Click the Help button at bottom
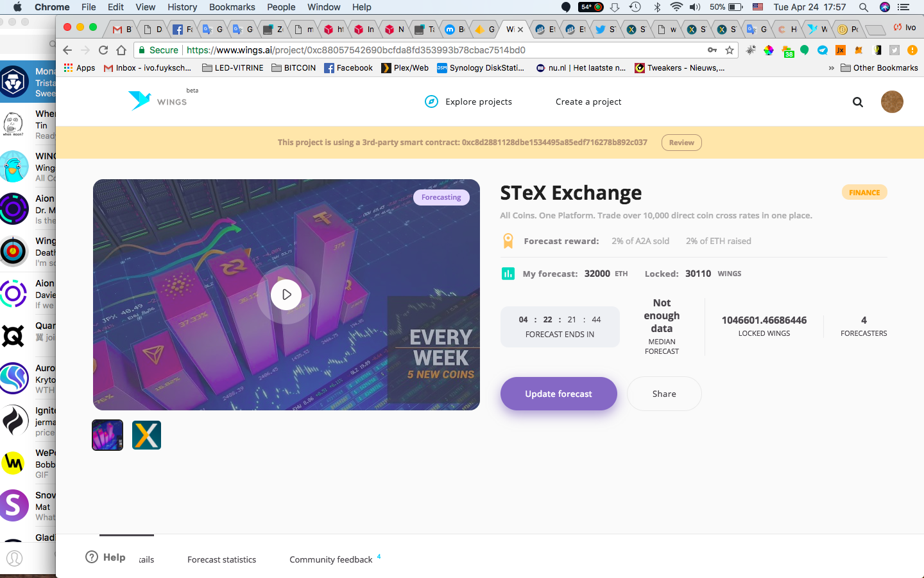This screenshot has height=578, width=924. point(106,557)
